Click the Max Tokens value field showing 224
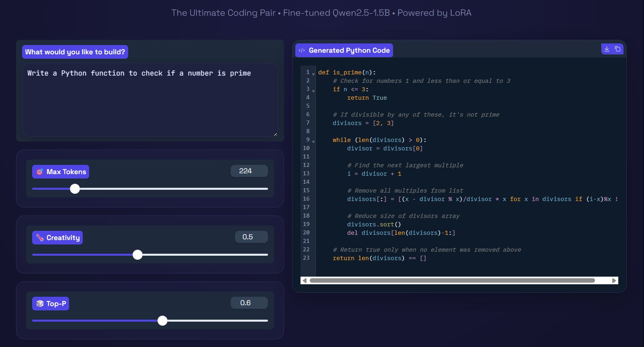The width and height of the screenshot is (644, 347). click(249, 171)
